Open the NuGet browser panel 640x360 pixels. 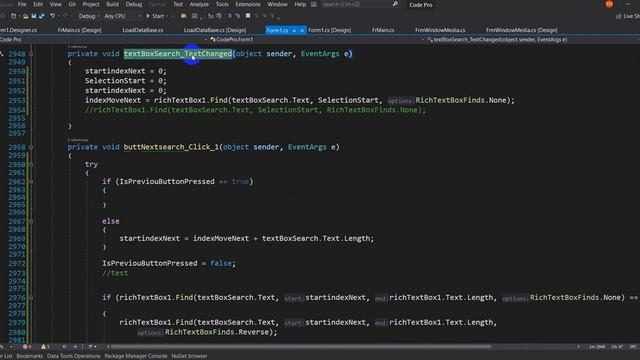click(x=189, y=356)
